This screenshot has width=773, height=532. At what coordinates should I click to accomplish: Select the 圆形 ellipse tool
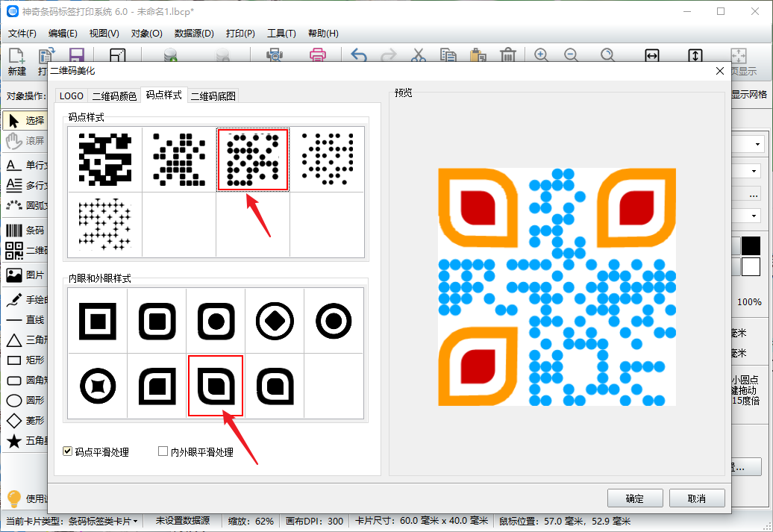coord(26,401)
